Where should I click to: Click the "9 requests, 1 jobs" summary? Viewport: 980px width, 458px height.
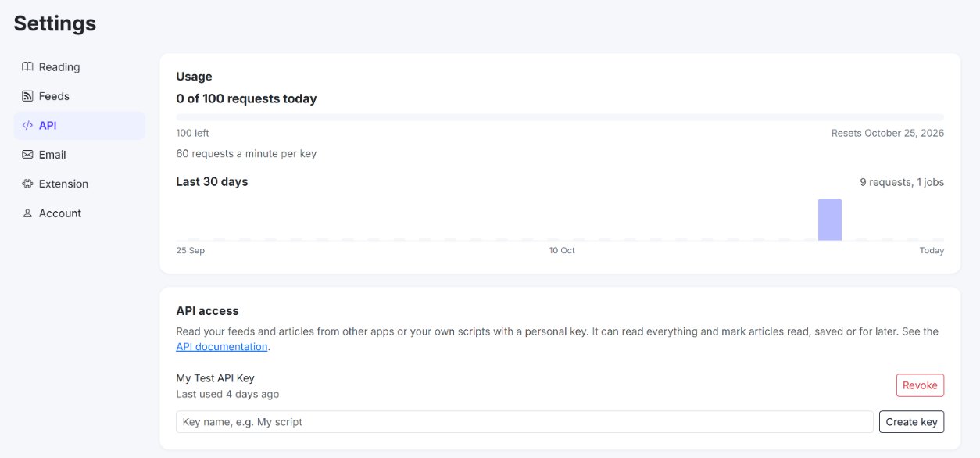tap(902, 182)
